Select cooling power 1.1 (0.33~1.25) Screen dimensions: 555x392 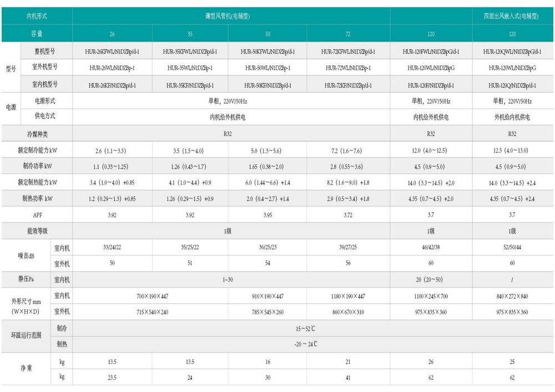pos(110,167)
